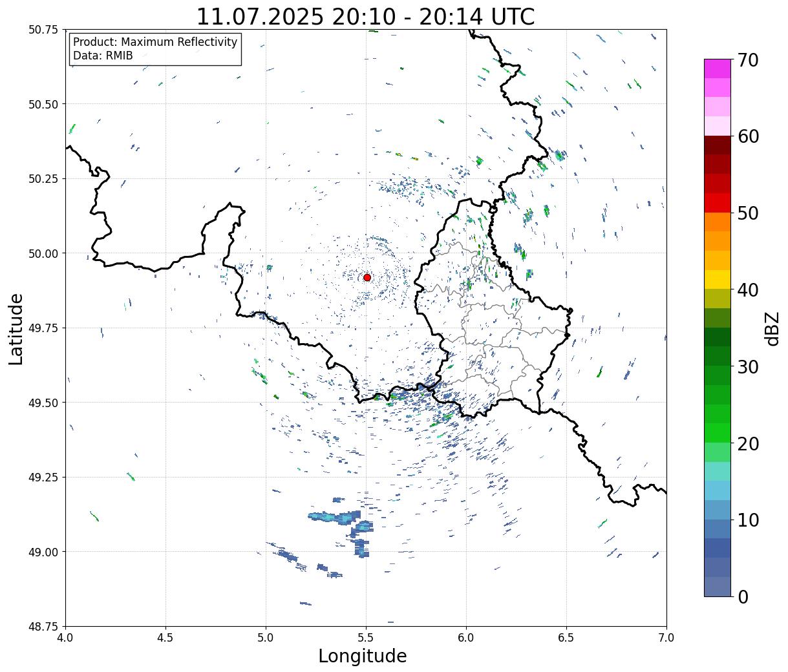Click the yellow colorbar swatch just above 40
Viewport: 788px width, 672px height.
click(718, 279)
